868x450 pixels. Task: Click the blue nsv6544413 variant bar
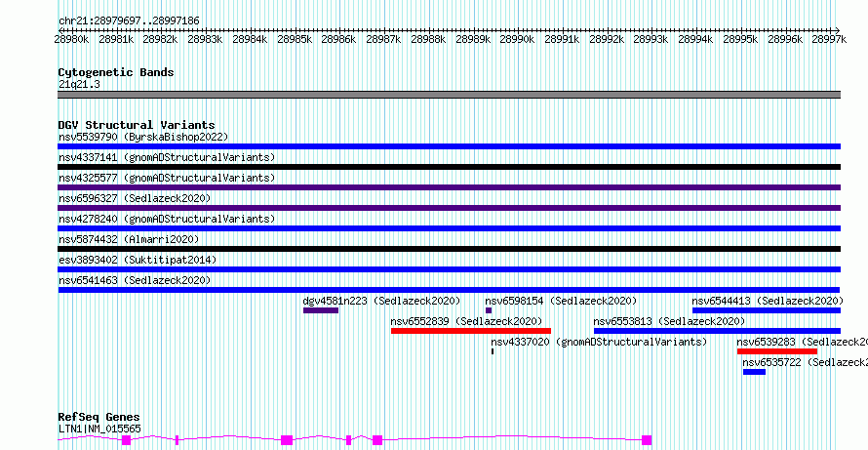(767, 310)
